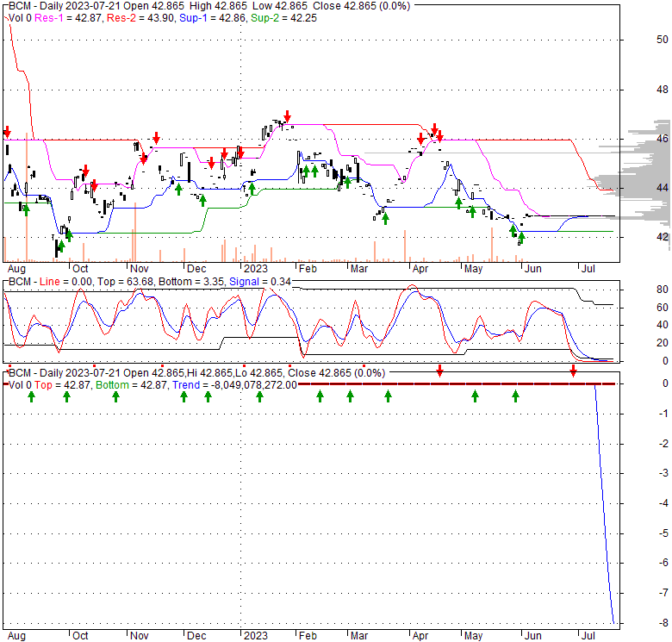Click the Bottom = 3.35 stochastic label
This screenshot has height=642, width=672.
(x=191, y=282)
